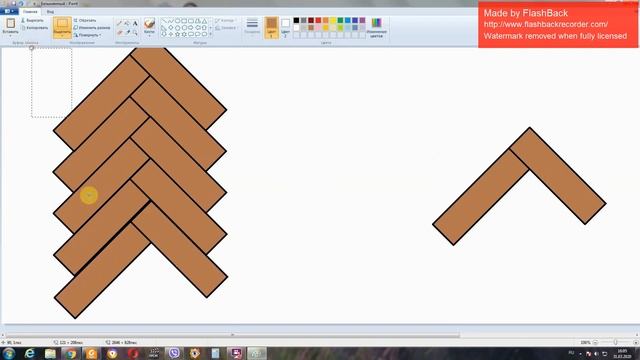Select the Fill with color bucket tool
This screenshot has width=640, height=360.
(127, 23)
